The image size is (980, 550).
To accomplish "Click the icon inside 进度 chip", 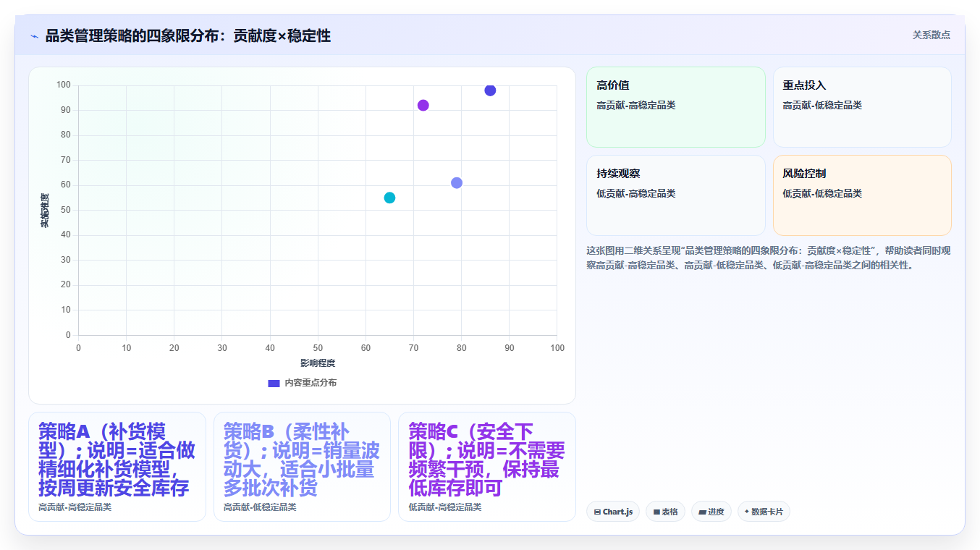I will tap(702, 512).
